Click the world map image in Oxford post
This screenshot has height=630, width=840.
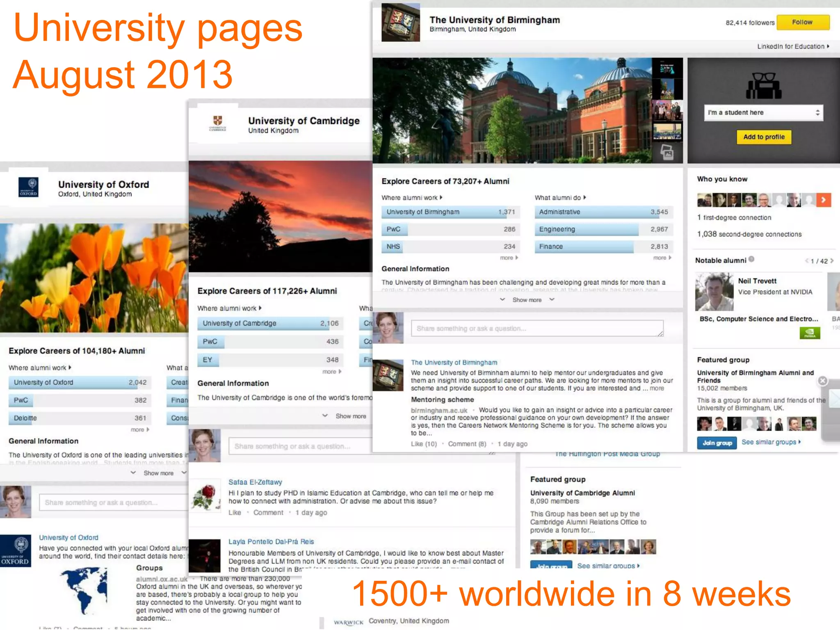click(84, 591)
